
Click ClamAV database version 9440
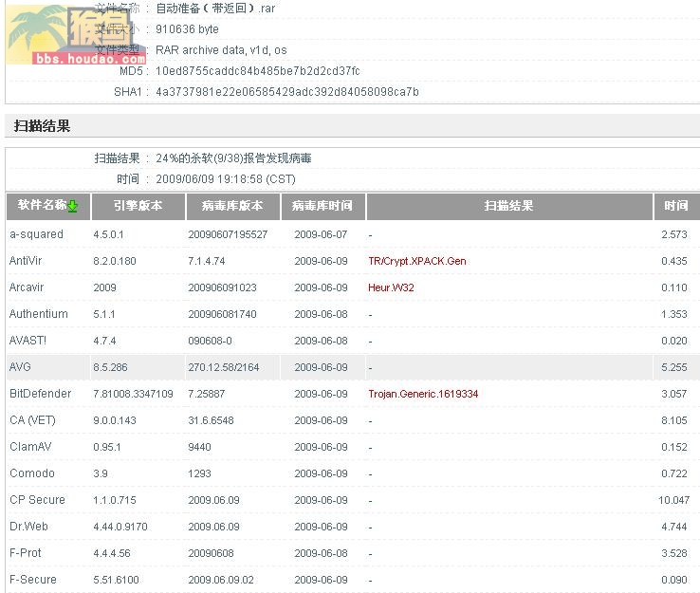[x=199, y=447]
